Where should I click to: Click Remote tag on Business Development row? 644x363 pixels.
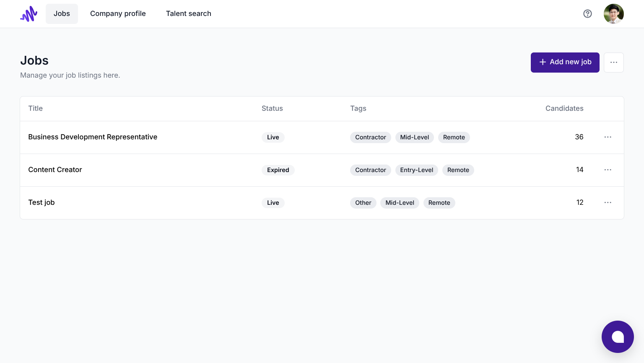pos(454,137)
